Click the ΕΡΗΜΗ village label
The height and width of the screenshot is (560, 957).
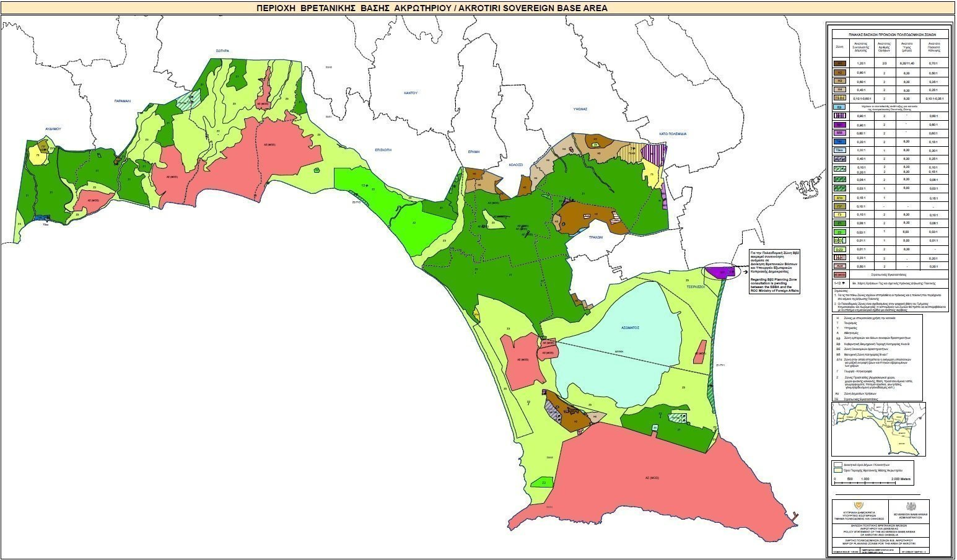click(x=475, y=151)
